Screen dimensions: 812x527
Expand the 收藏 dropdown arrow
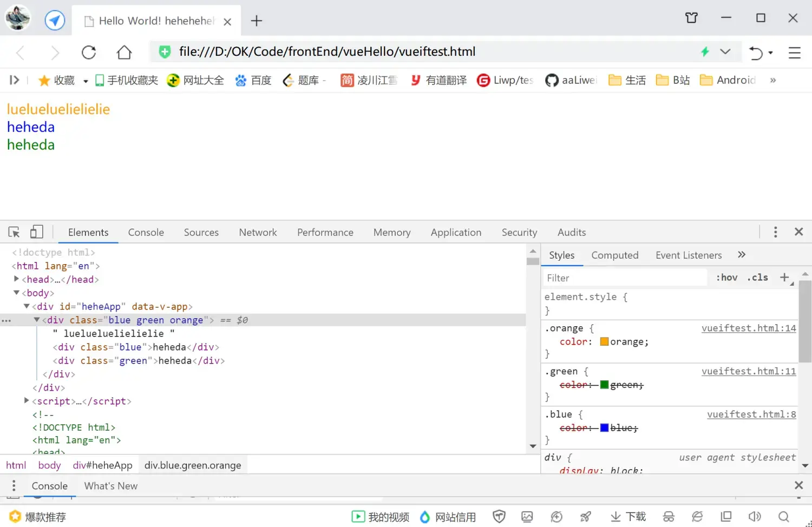86,81
